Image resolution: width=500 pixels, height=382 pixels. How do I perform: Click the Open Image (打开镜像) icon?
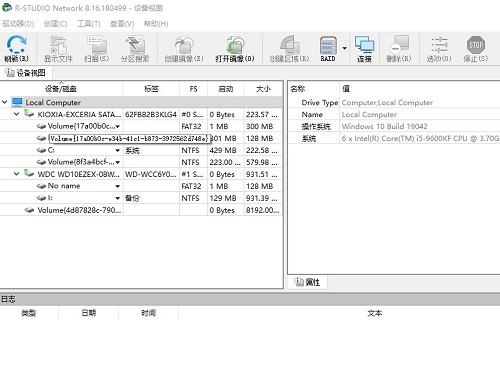[x=235, y=45]
